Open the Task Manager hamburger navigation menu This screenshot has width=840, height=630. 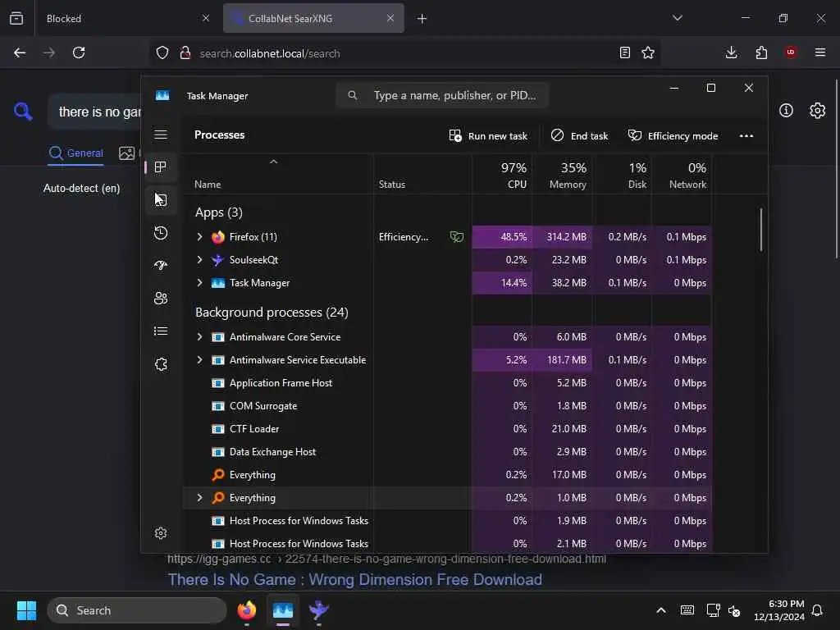(x=161, y=135)
